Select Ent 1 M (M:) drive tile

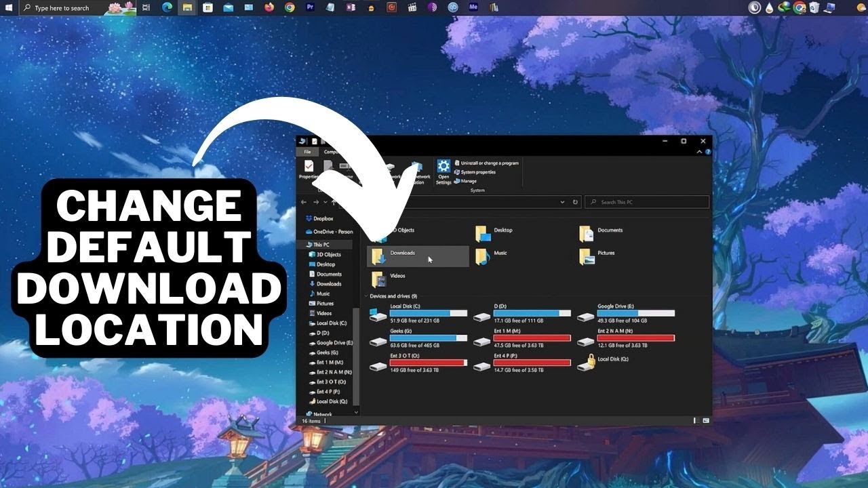tap(523, 338)
